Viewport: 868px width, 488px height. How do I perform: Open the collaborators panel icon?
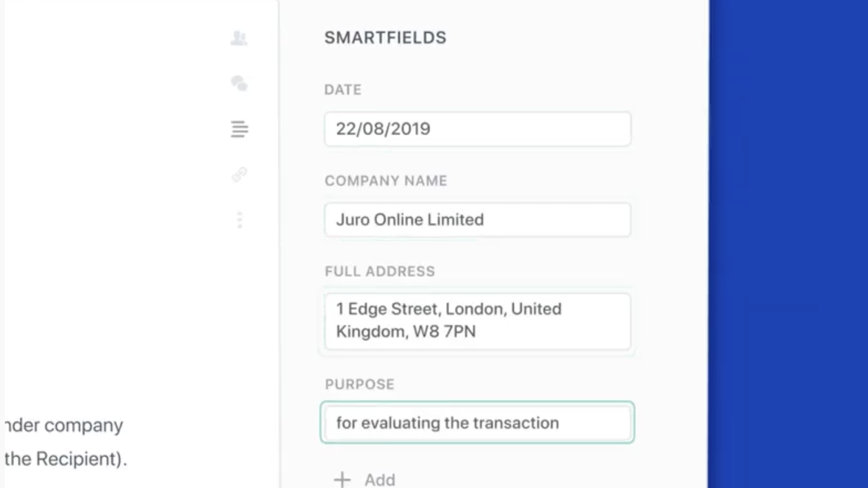click(x=239, y=38)
